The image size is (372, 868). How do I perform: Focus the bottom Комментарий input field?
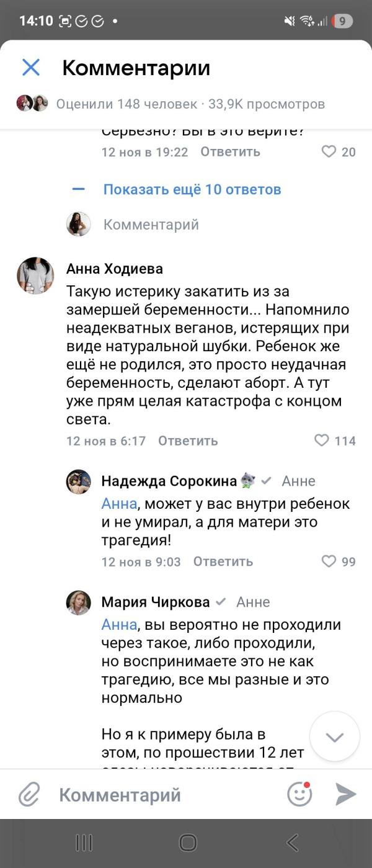tap(161, 795)
